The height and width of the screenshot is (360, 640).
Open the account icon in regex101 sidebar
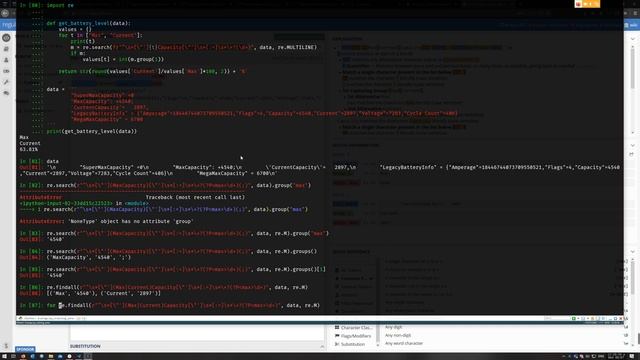coord(6,60)
